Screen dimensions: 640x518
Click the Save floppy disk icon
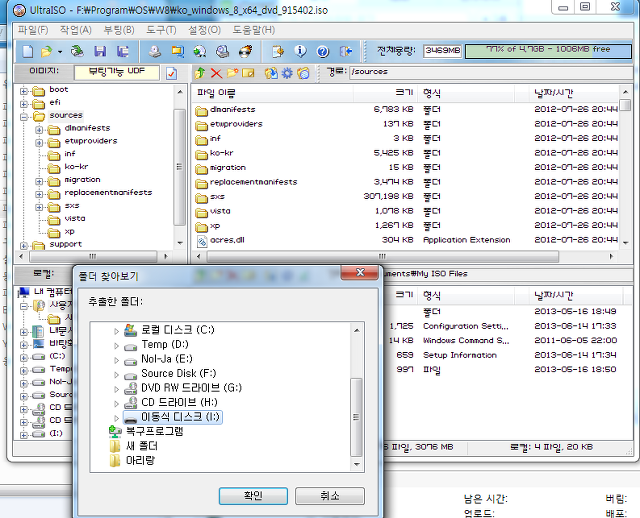100,51
